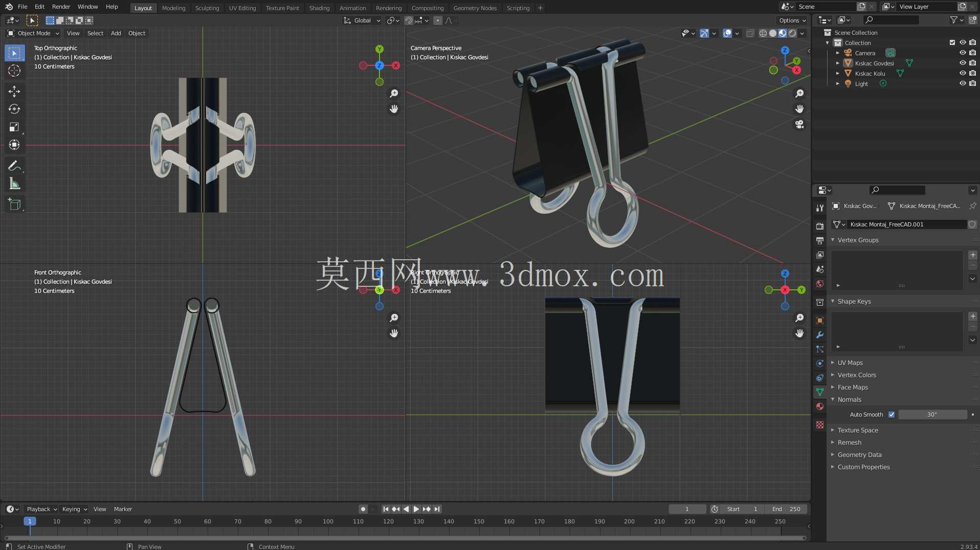Screen dimensions: 980x550
Task: Select the Annotate tool
Action: coord(14,166)
